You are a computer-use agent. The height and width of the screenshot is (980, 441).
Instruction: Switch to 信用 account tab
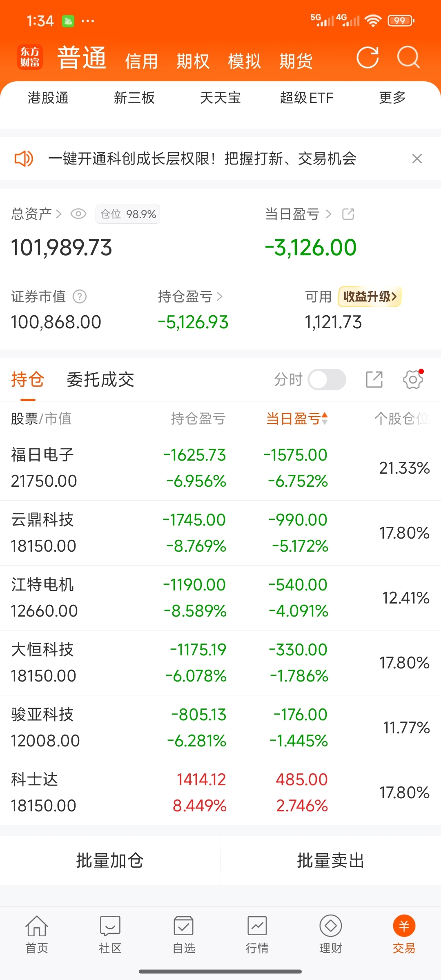tap(141, 61)
